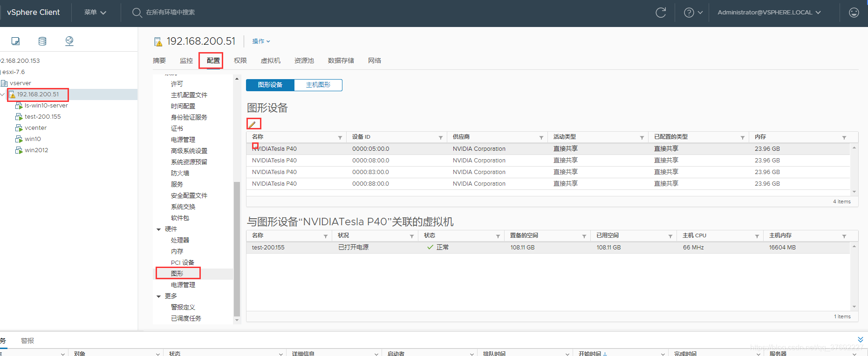The width and height of the screenshot is (868, 356).
Task: Filter the 设备 ID column
Action: coord(440,138)
